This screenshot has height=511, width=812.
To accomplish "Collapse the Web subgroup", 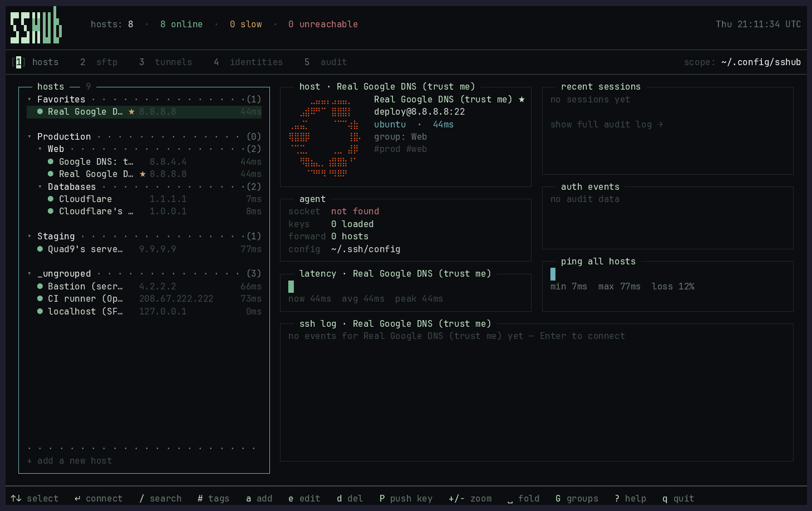I will click(40, 149).
